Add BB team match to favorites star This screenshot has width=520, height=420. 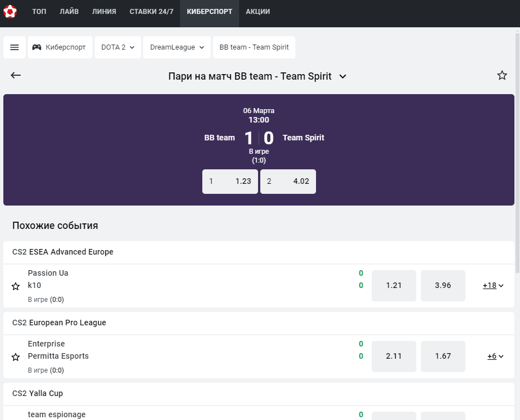click(x=502, y=75)
